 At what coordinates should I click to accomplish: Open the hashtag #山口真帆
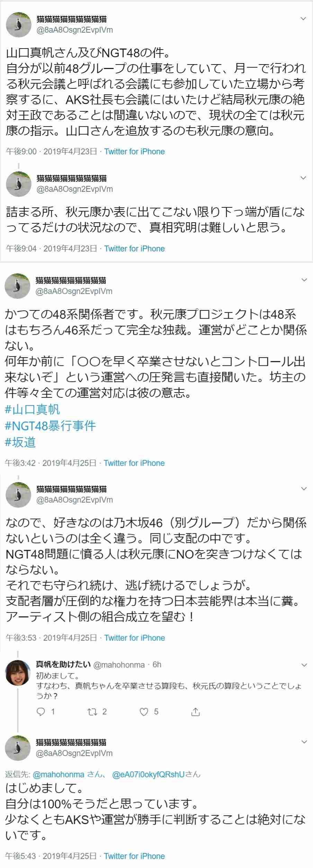point(33,409)
